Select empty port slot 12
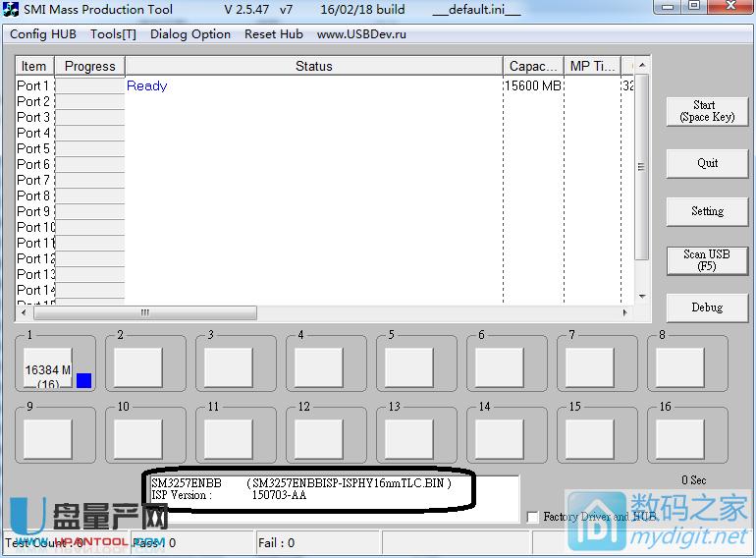Image resolution: width=756 pixels, height=558 pixels. pyautogui.click(x=318, y=439)
